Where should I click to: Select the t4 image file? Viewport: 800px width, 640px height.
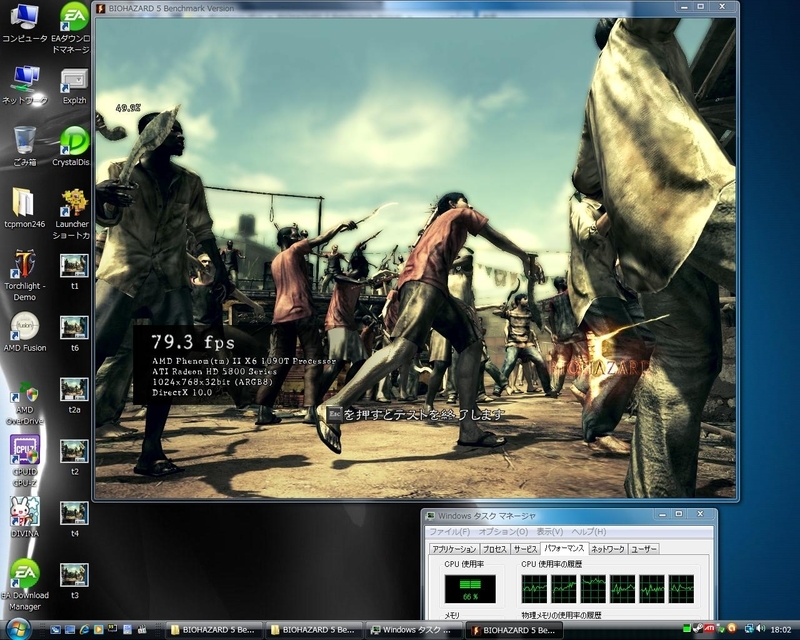pyautogui.click(x=74, y=519)
